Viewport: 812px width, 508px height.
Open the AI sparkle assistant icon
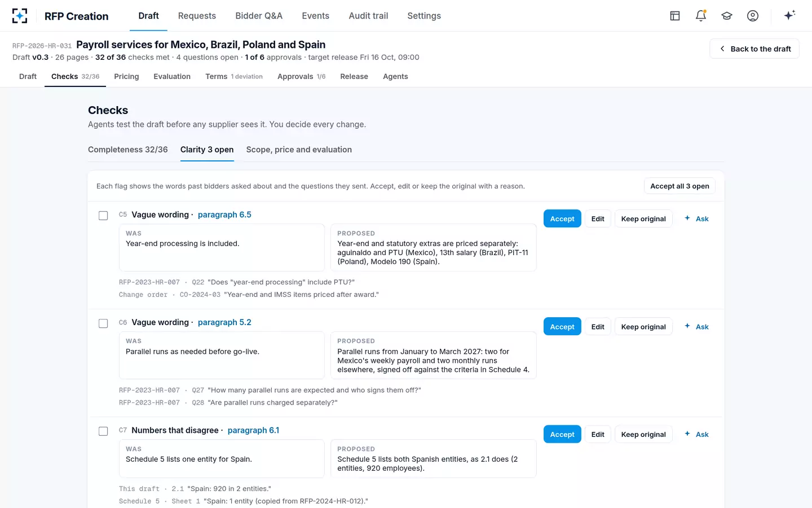click(x=789, y=15)
